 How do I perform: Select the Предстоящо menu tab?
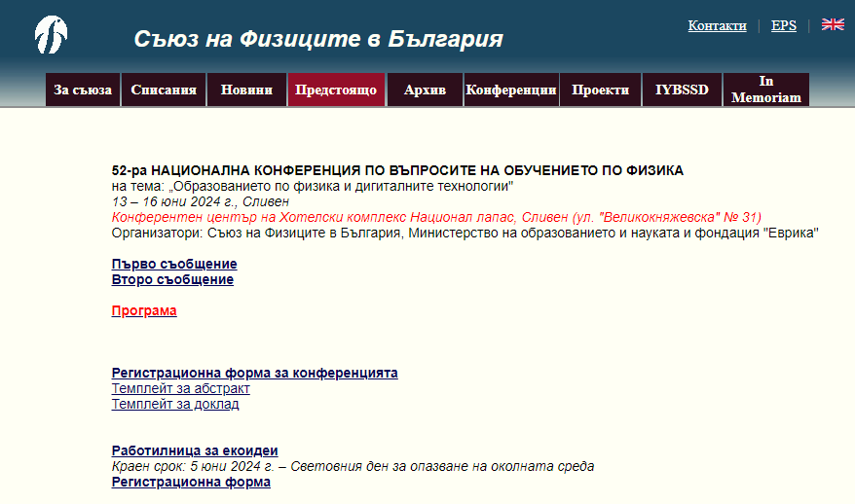336,90
